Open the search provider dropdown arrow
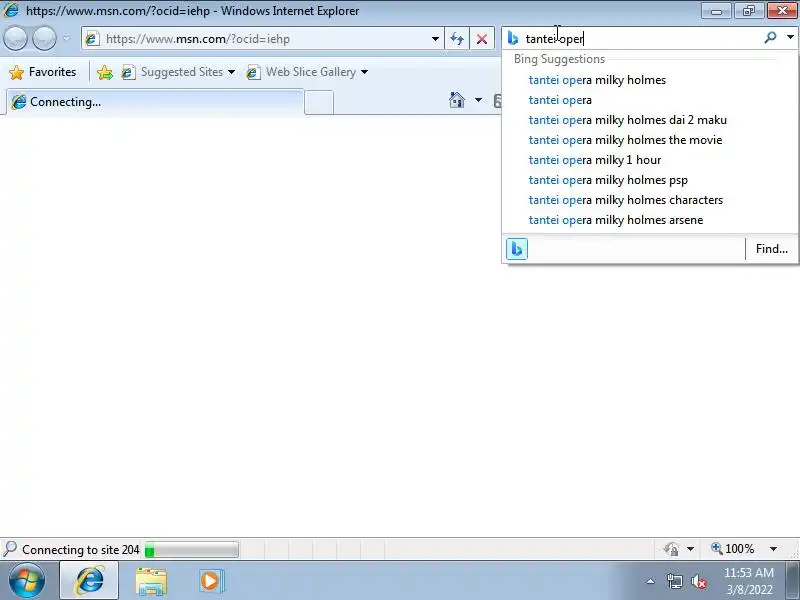Viewport: 800px width, 600px height. tap(790, 38)
